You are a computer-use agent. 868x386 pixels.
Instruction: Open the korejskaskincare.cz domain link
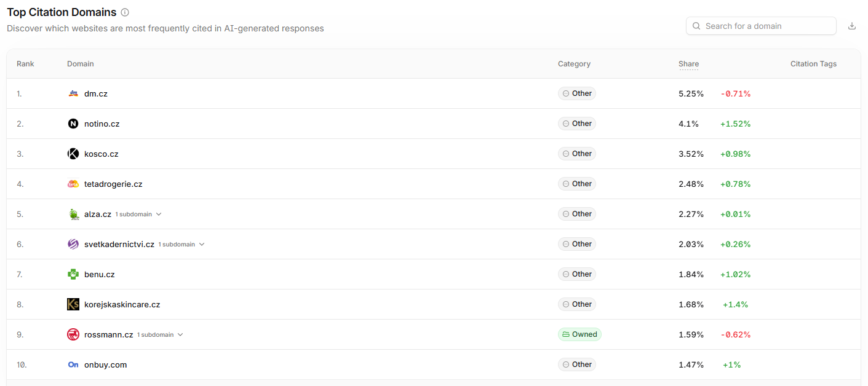(x=122, y=304)
